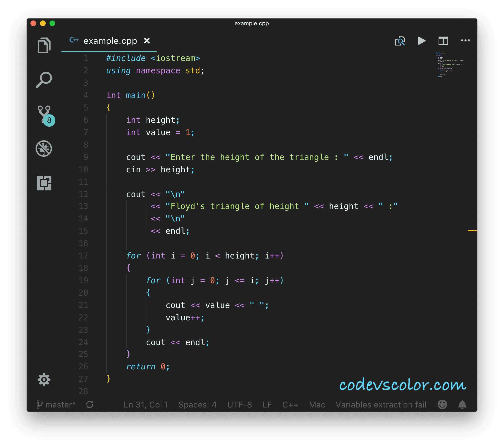Change indentation via Spaces: 4
The height and width of the screenshot is (447, 504).
click(x=197, y=405)
